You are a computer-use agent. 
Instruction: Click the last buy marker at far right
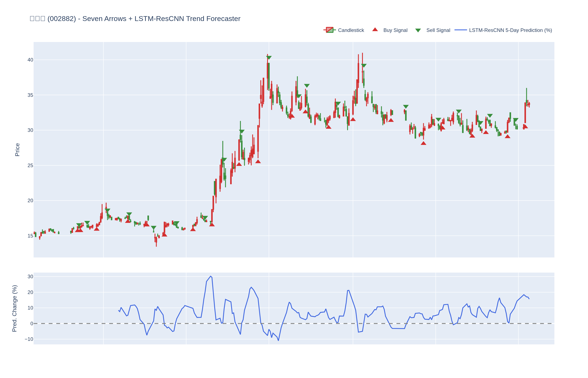[x=525, y=127]
